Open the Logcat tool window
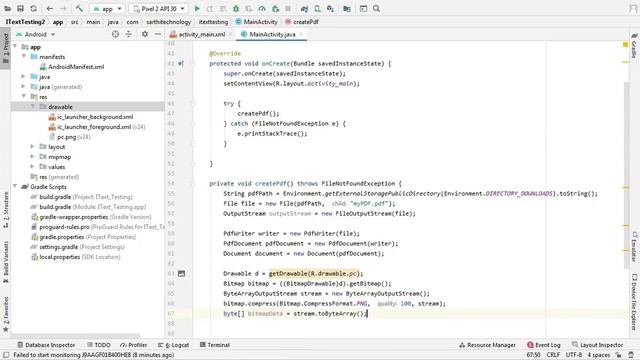640x360 pixels. pos(173,345)
